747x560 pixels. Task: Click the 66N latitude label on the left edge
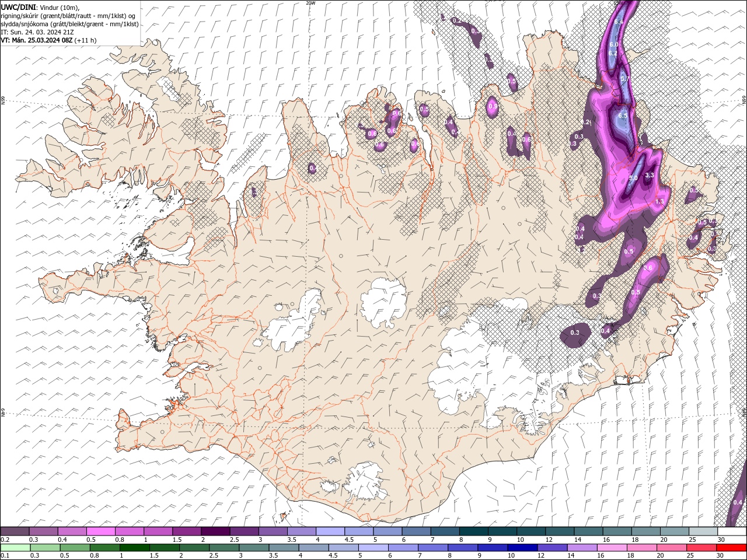coord(3,101)
